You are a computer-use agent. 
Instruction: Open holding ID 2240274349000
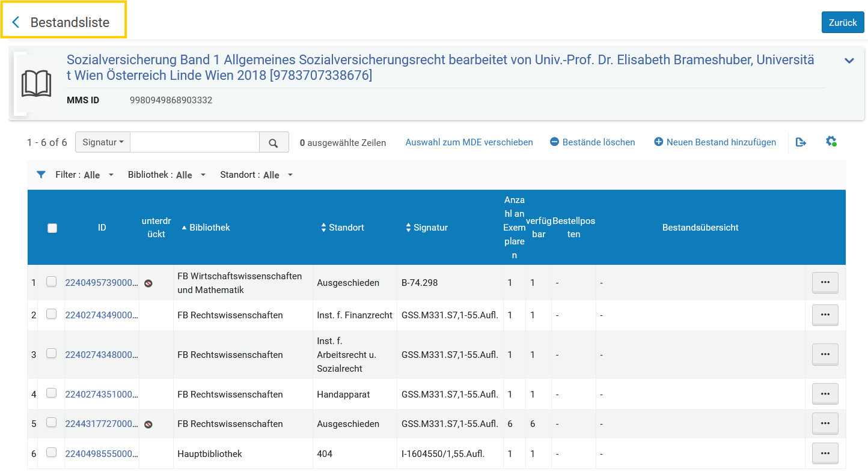tap(102, 315)
